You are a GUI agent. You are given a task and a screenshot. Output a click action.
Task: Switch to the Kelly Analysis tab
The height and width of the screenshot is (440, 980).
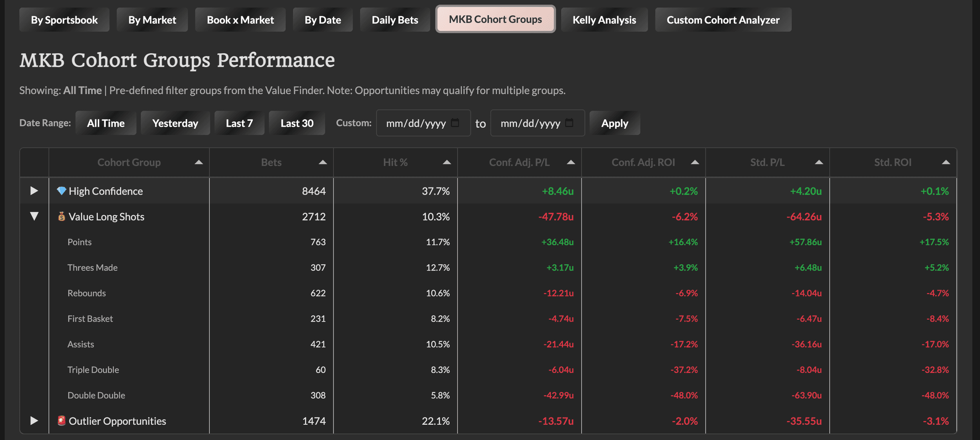coord(604,20)
